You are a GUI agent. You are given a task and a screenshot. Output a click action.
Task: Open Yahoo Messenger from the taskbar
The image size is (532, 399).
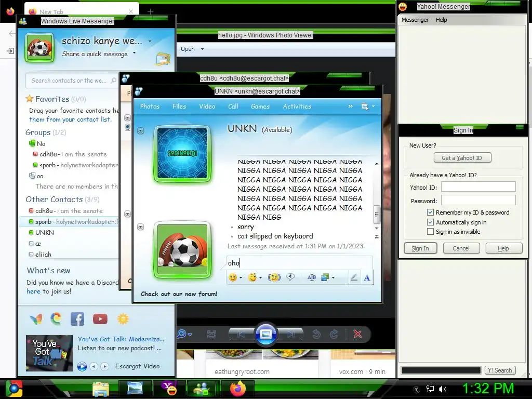[169, 389]
